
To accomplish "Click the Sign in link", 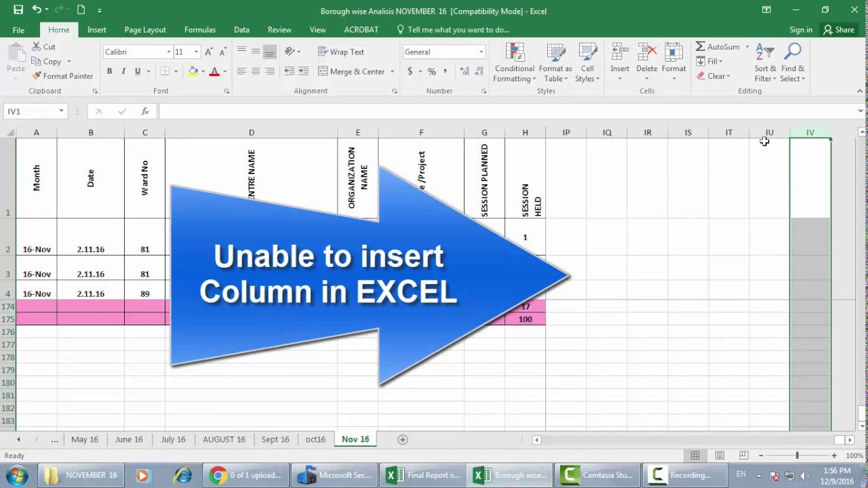I will (x=800, y=30).
